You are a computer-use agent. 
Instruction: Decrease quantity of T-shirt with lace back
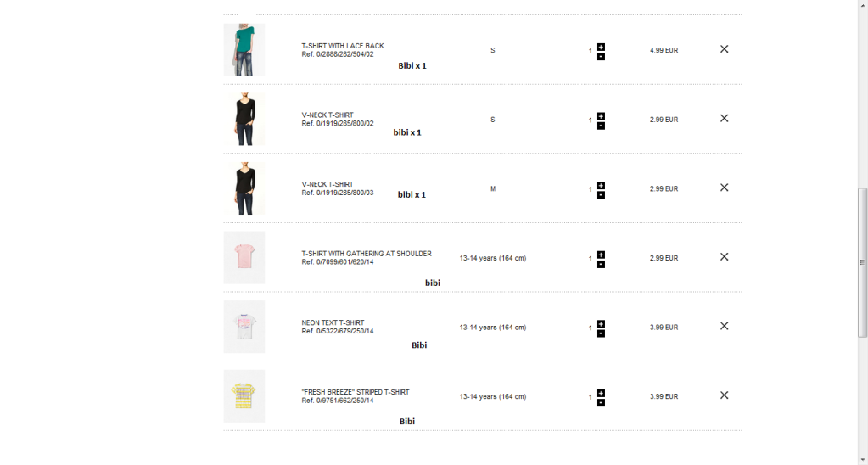click(x=601, y=57)
